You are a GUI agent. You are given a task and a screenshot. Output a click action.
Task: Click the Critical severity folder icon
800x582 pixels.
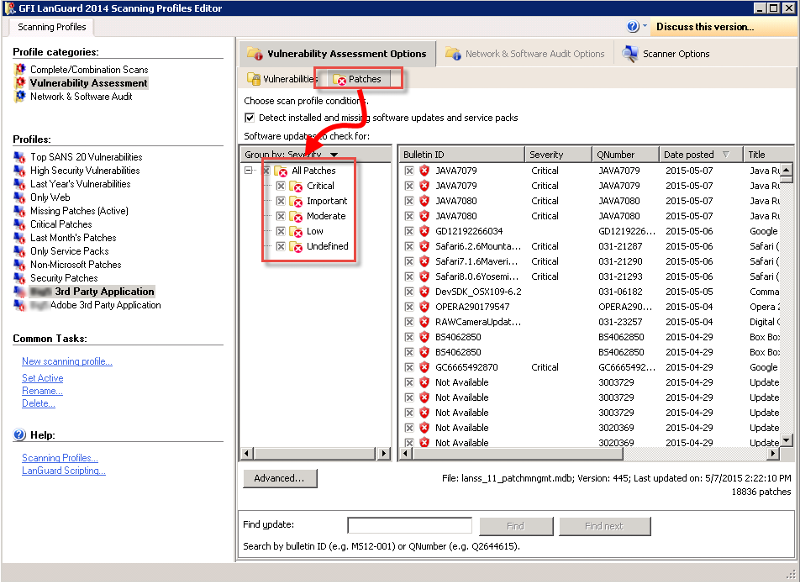296,186
